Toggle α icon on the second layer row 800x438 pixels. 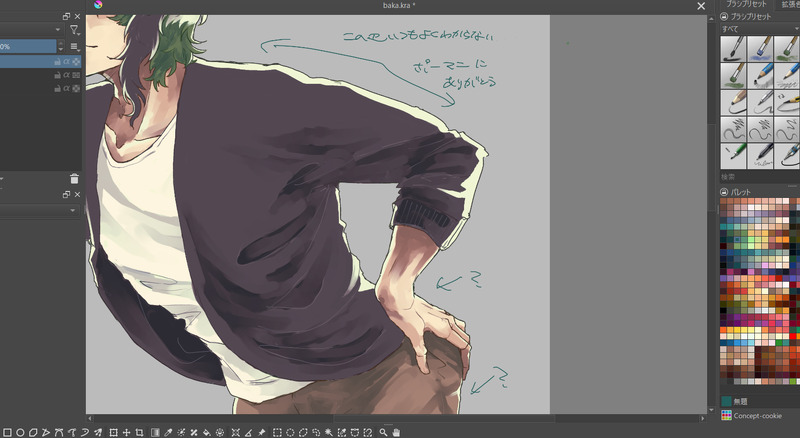coord(67,75)
